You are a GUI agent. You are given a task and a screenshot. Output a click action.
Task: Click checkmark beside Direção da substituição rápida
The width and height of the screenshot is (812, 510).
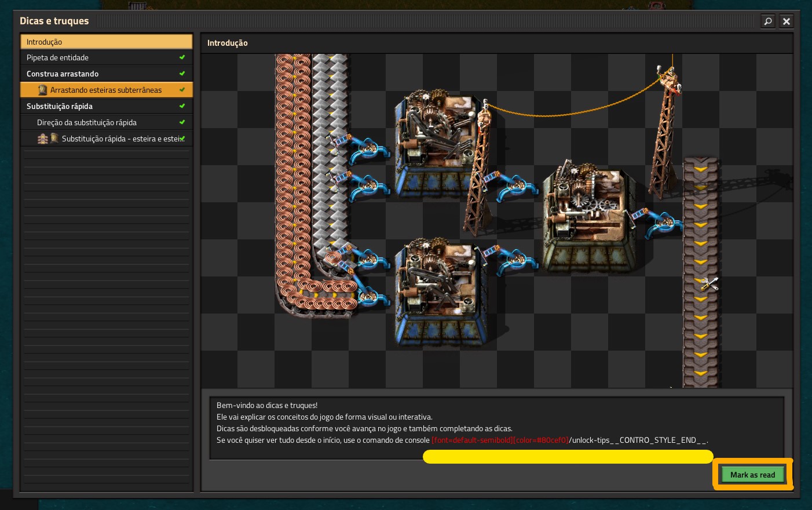point(182,122)
